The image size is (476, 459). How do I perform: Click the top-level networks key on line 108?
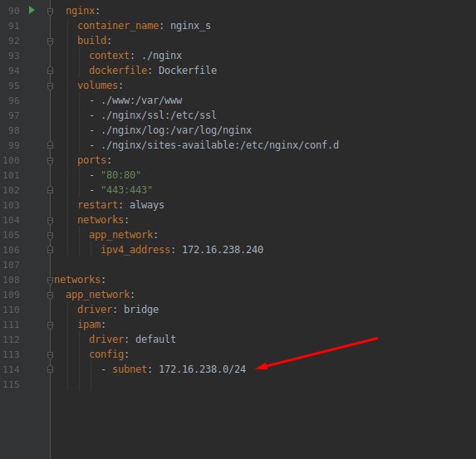click(x=77, y=280)
